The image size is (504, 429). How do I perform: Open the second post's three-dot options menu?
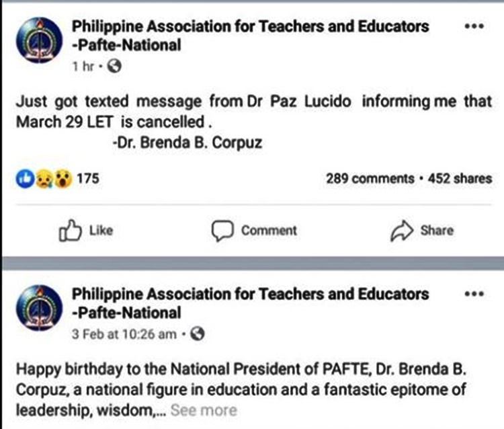click(x=474, y=294)
